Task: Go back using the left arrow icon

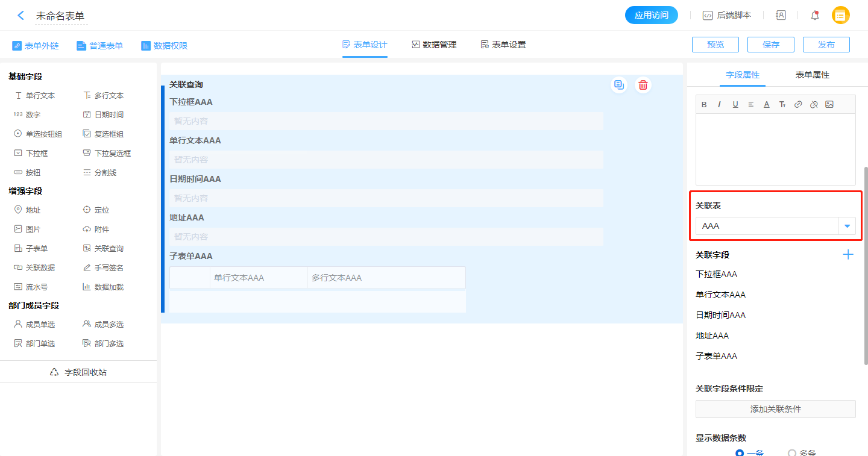Action: [x=20, y=16]
